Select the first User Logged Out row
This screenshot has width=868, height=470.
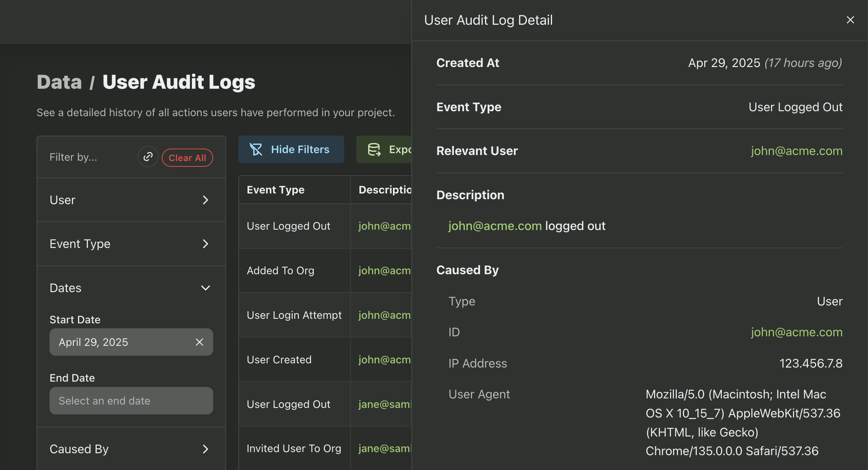tap(325, 226)
